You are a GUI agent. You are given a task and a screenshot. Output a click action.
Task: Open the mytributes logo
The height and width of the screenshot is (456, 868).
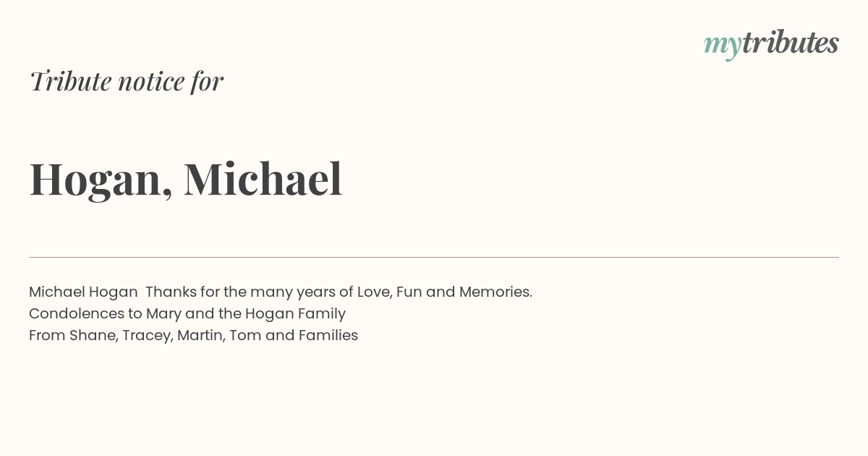(x=771, y=43)
